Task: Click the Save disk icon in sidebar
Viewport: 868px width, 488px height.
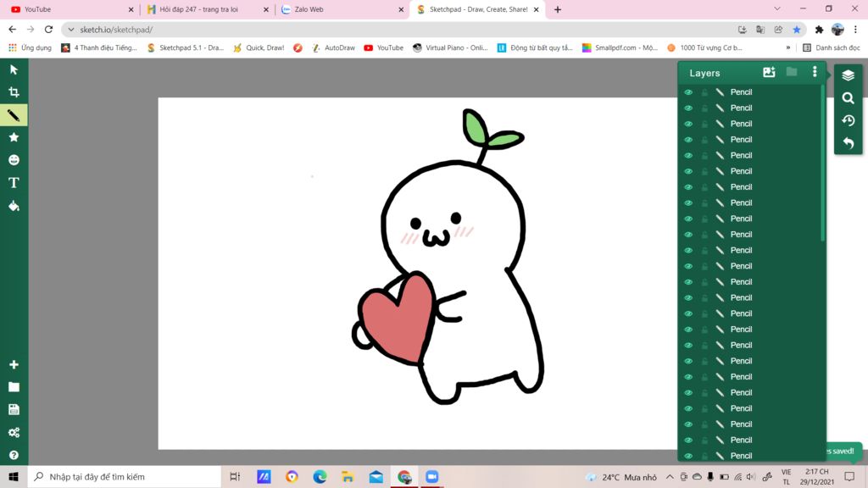Action: (x=14, y=410)
